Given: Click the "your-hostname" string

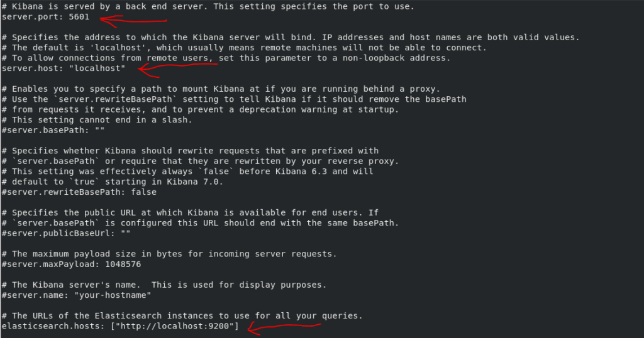Looking at the screenshot, I should point(113,295).
